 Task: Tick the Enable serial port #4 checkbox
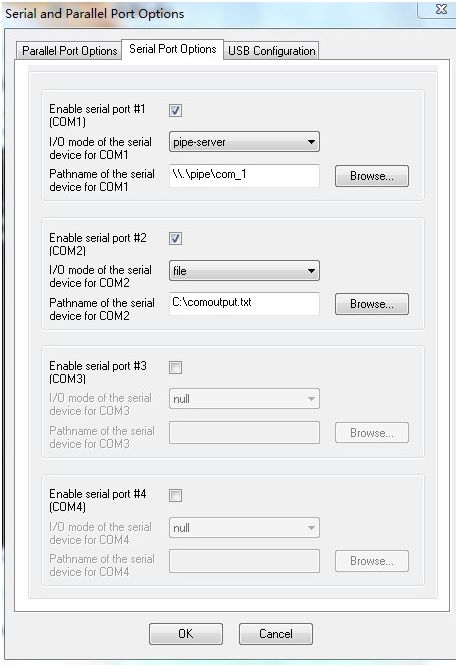click(x=175, y=496)
